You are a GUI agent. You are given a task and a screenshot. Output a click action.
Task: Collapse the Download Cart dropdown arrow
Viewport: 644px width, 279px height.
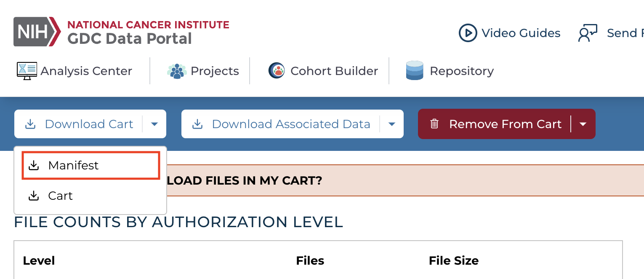[154, 124]
